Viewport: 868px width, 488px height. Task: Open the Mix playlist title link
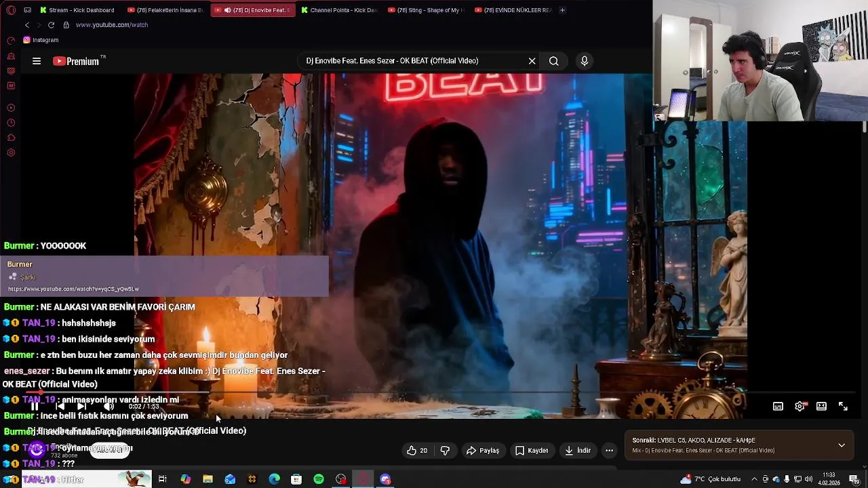(703, 451)
